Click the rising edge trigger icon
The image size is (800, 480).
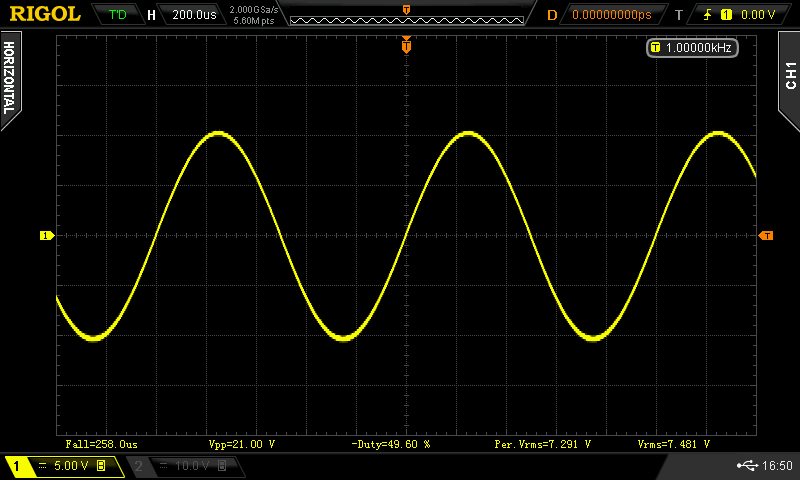[x=706, y=15]
